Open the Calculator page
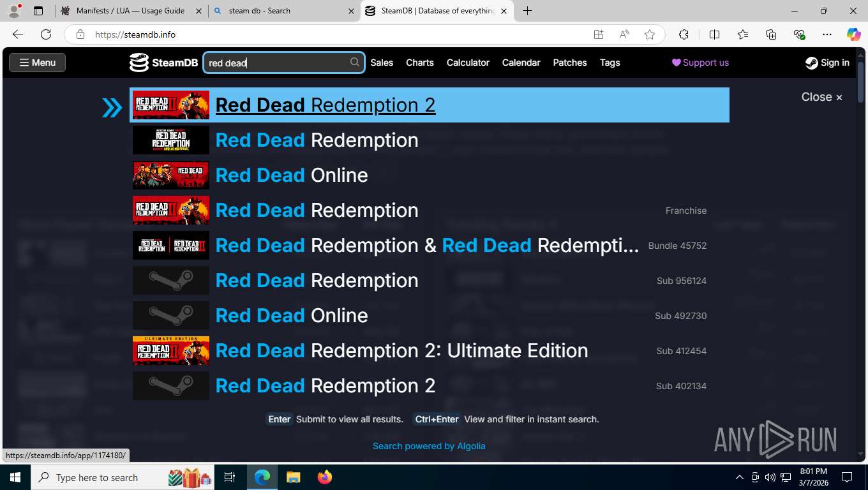This screenshot has height=490, width=868. coord(468,63)
